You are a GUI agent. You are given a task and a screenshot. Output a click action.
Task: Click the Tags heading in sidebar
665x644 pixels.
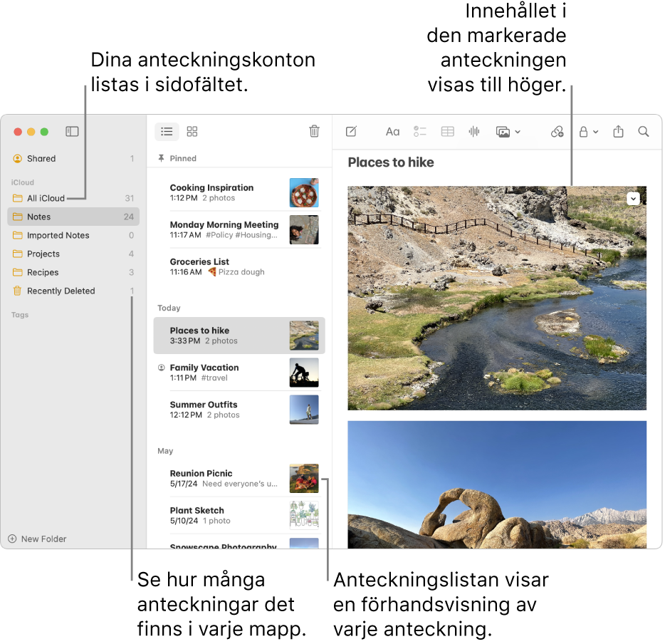[20, 315]
